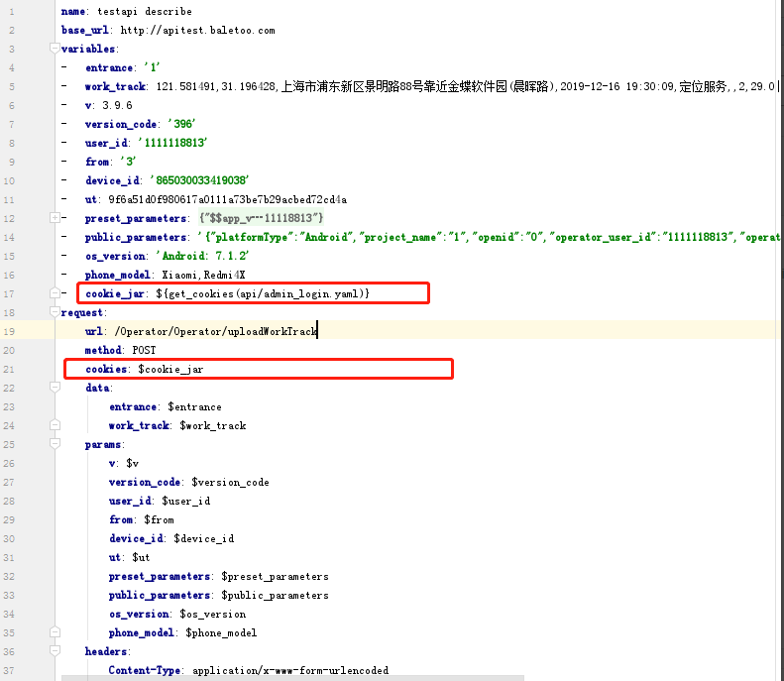Image resolution: width=784 pixels, height=681 pixels.
Task: Click the phone_model value Xiaomi,Redmi4X
Action: [x=203, y=275]
